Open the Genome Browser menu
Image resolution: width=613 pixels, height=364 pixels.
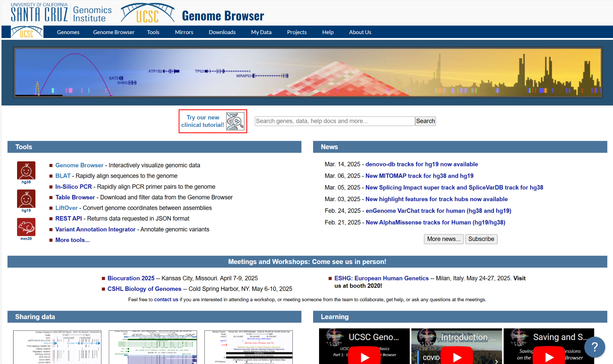click(x=114, y=32)
